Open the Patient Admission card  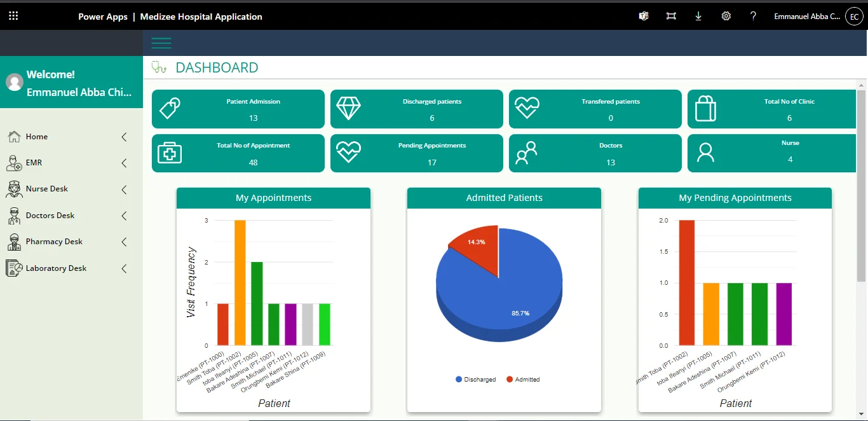point(238,109)
